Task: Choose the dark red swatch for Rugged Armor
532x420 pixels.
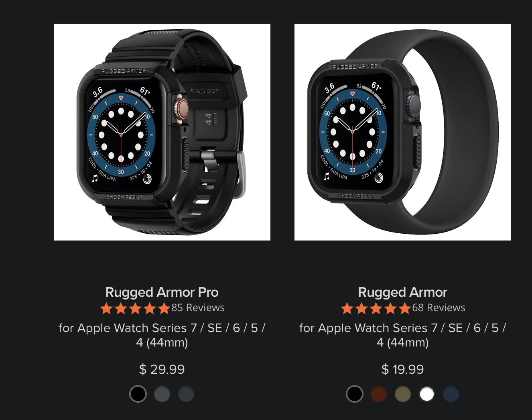Action: click(x=379, y=394)
